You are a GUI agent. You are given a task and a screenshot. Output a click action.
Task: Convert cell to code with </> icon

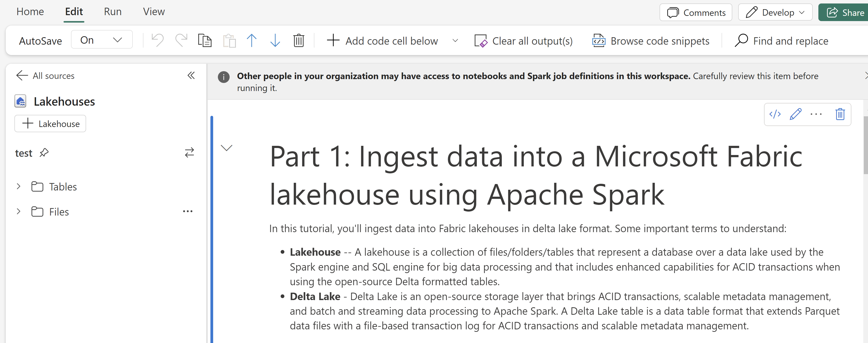(775, 114)
